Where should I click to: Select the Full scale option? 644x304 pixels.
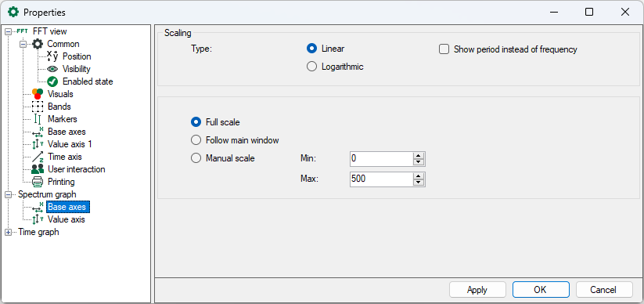pyautogui.click(x=196, y=122)
